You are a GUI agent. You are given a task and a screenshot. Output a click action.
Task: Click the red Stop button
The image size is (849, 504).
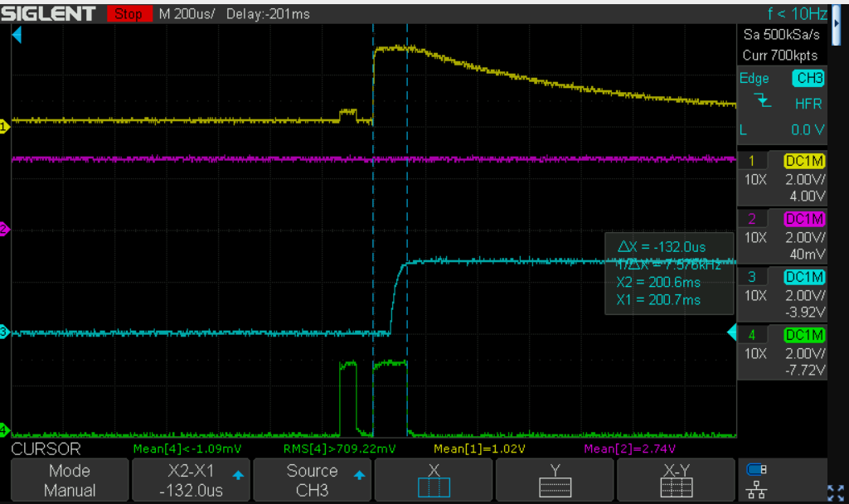[x=129, y=13]
